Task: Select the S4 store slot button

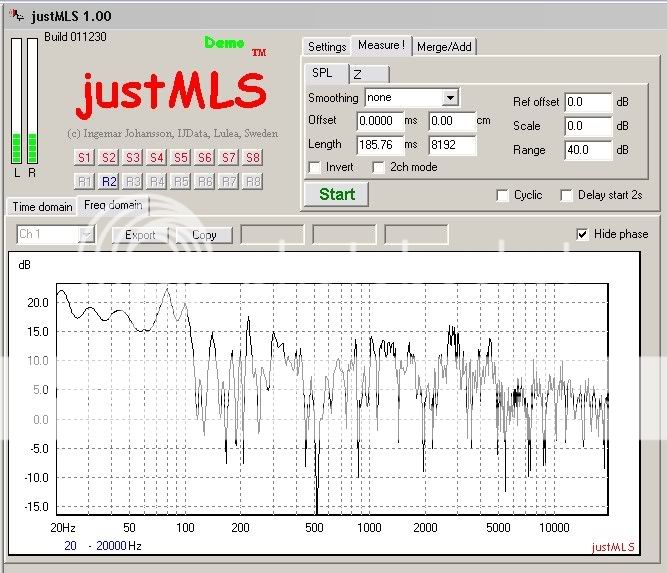Action: click(157, 157)
